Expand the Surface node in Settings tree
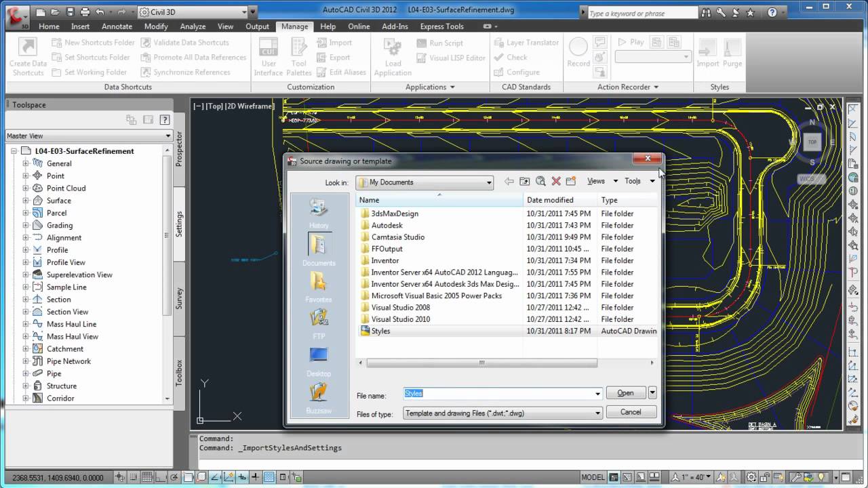Viewport: 868px width, 488px height. tap(26, 201)
